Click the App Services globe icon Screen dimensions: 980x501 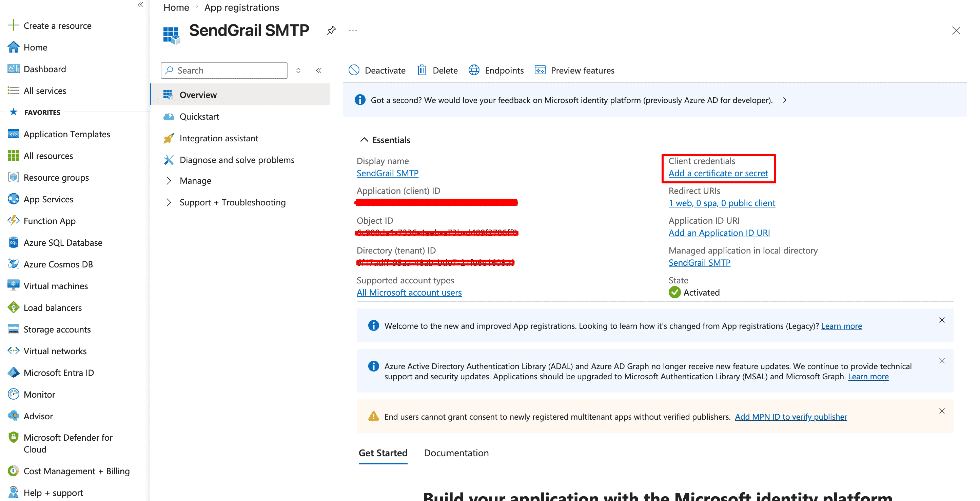[13, 199]
